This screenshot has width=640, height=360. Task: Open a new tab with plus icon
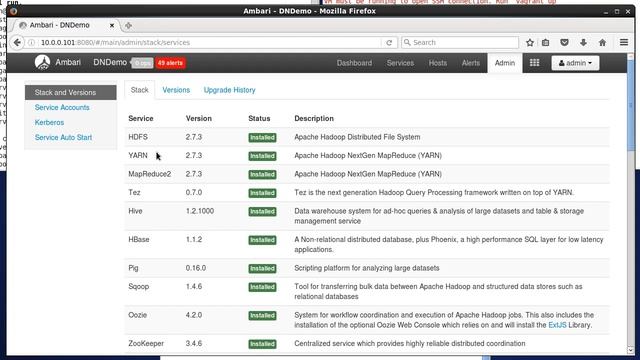(x=128, y=25)
